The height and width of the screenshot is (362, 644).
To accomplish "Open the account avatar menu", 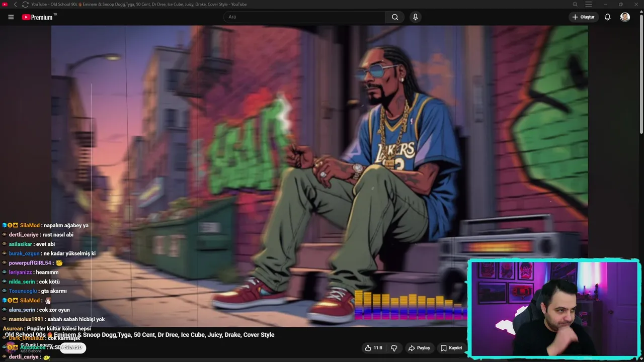I will point(625,17).
